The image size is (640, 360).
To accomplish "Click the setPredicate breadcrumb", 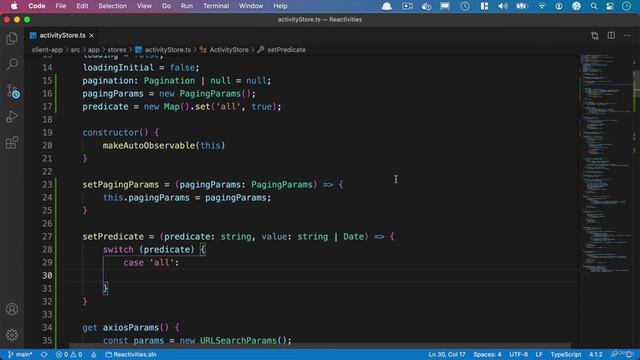I will 282,50.
